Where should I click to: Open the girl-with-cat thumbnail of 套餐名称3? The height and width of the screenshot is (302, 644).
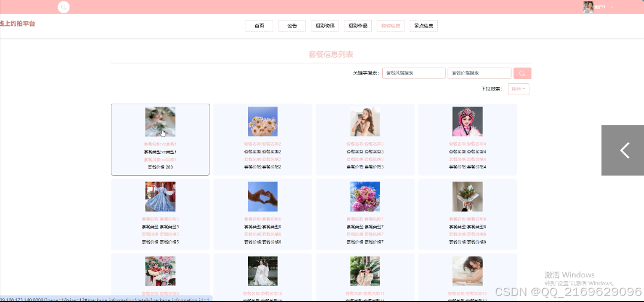[365, 122]
